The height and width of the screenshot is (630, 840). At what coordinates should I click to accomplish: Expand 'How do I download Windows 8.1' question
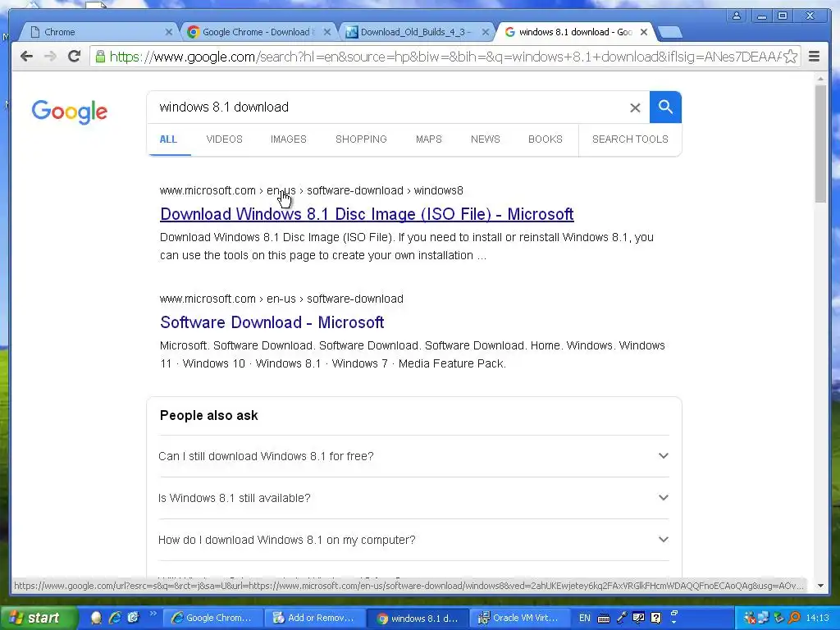coord(413,540)
